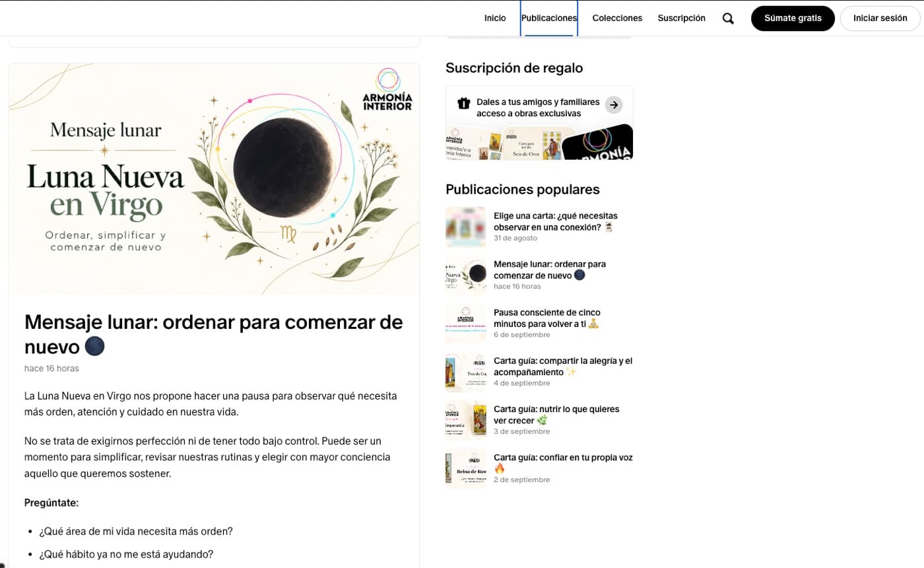924x568 pixels.
Task: Click the 'Pregúntate:' bold text
Action: pos(51,503)
